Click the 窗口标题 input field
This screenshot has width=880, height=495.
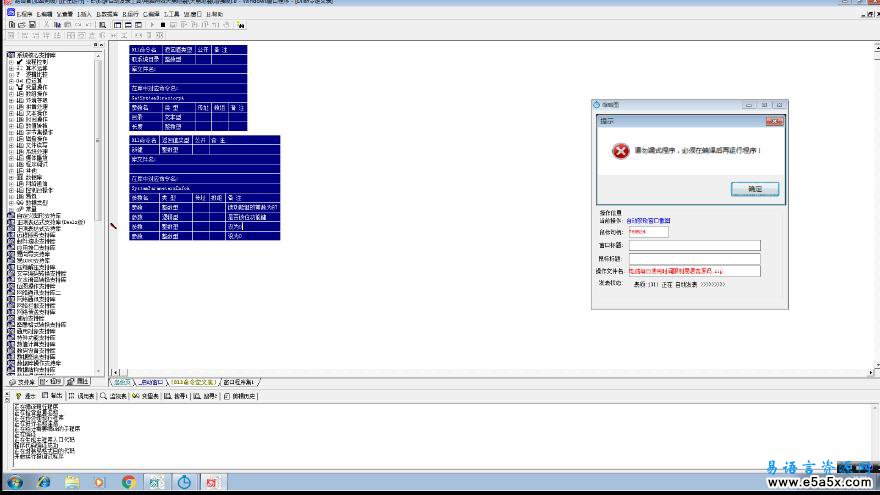coord(694,245)
